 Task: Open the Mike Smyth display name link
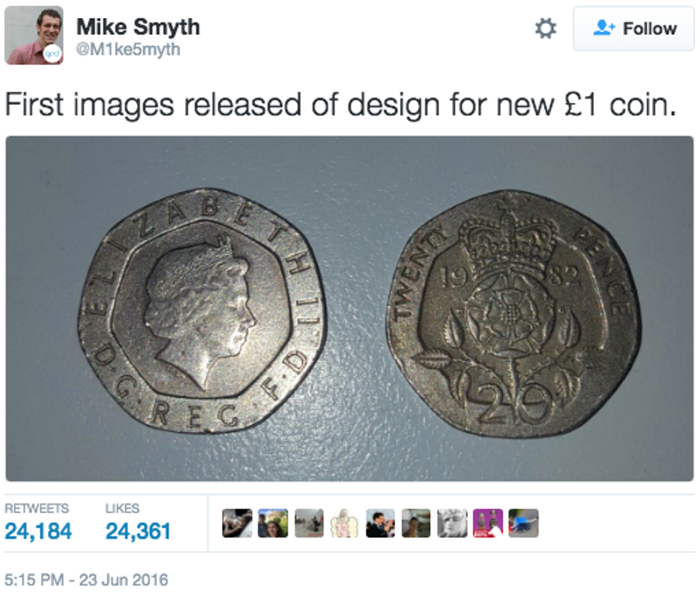click(138, 26)
